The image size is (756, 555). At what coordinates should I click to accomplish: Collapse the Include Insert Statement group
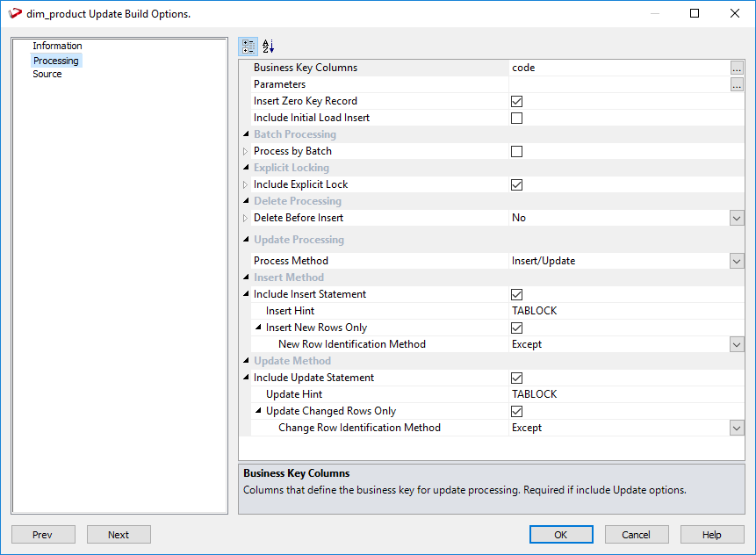pyautogui.click(x=246, y=294)
